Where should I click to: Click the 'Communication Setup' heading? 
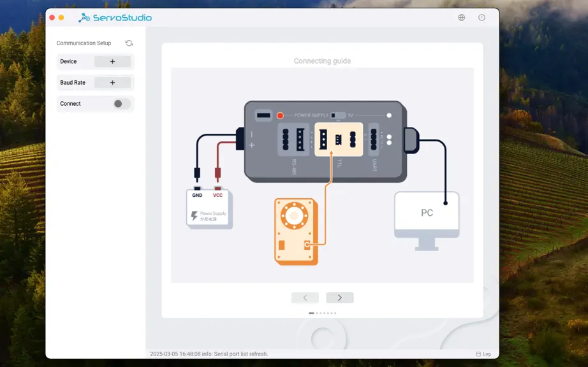[84, 43]
